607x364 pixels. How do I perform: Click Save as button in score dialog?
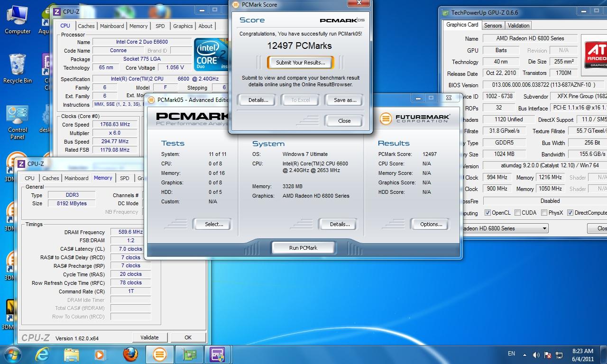[x=345, y=100]
